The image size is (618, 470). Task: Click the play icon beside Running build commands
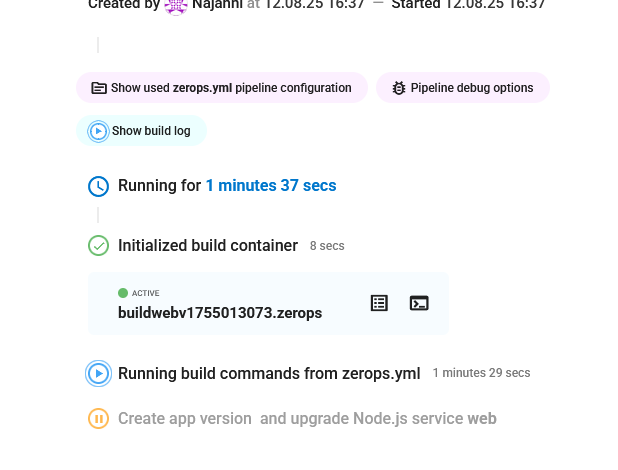[98, 373]
